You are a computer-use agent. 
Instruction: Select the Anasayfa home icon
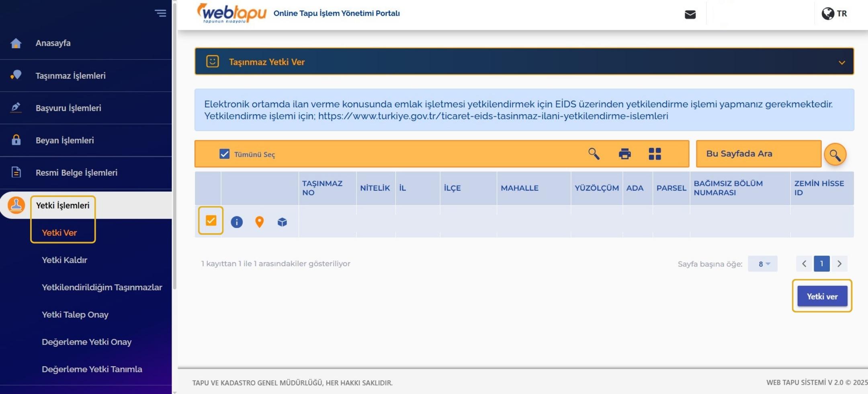coord(16,43)
